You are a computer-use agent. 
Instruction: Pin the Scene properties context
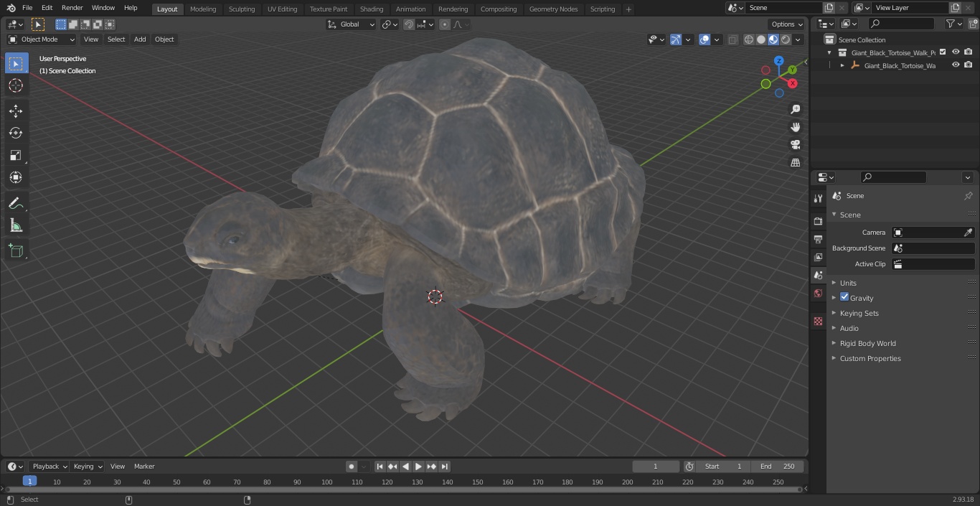pyautogui.click(x=968, y=196)
